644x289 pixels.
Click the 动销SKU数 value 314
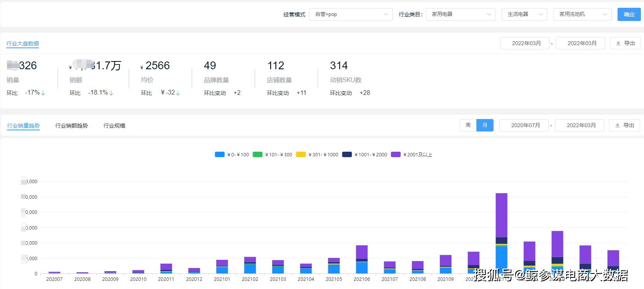339,65
